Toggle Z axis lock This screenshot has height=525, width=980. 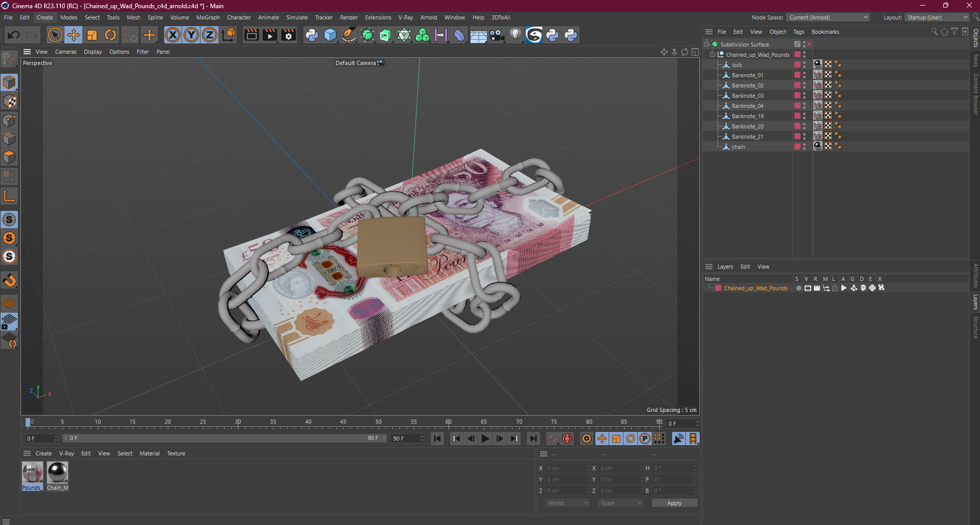coord(210,35)
